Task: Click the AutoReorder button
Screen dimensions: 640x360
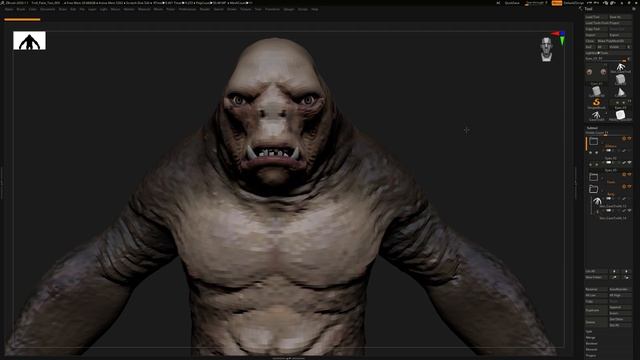Action: 620,289
